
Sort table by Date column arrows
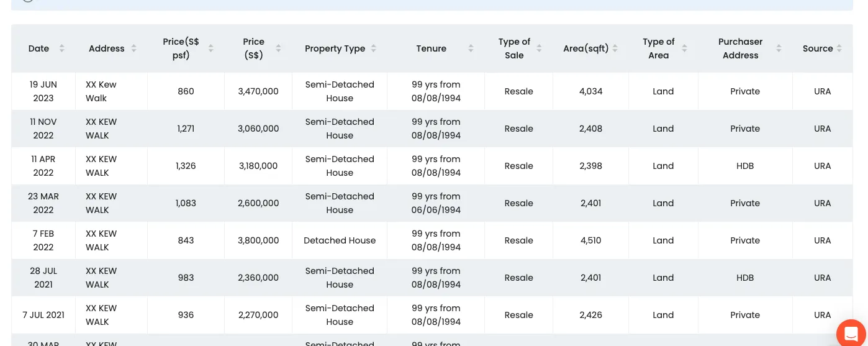coord(61,48)
